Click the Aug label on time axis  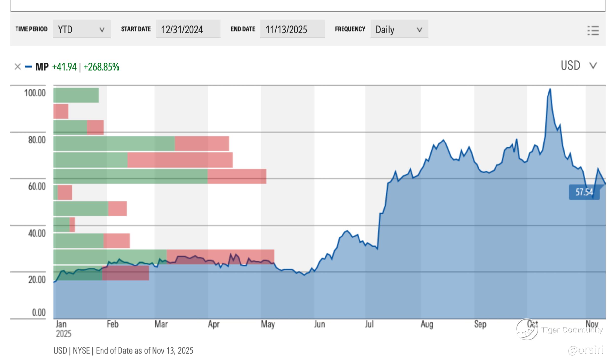(x=427, y=324)
